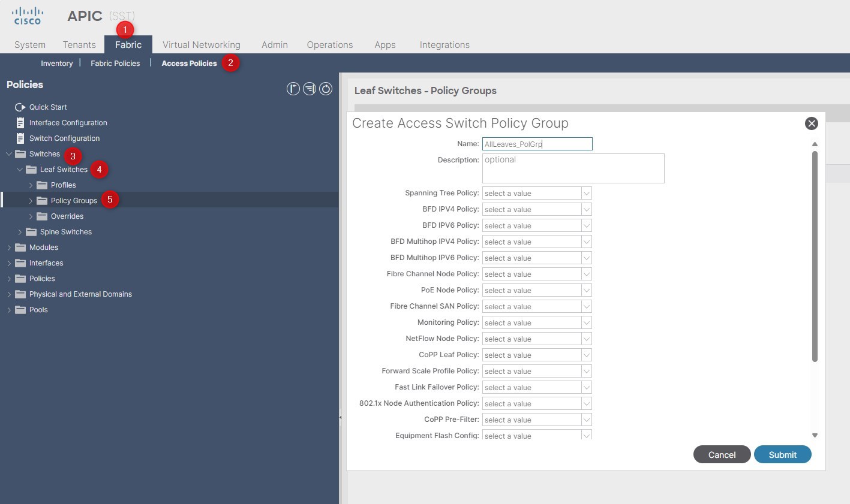Image resolution: width=850 pixels, height=504 pixels.
Task: Open the Spanning Tree Policy dropdown
Action: pyautogui.click(x=586, y=194)
